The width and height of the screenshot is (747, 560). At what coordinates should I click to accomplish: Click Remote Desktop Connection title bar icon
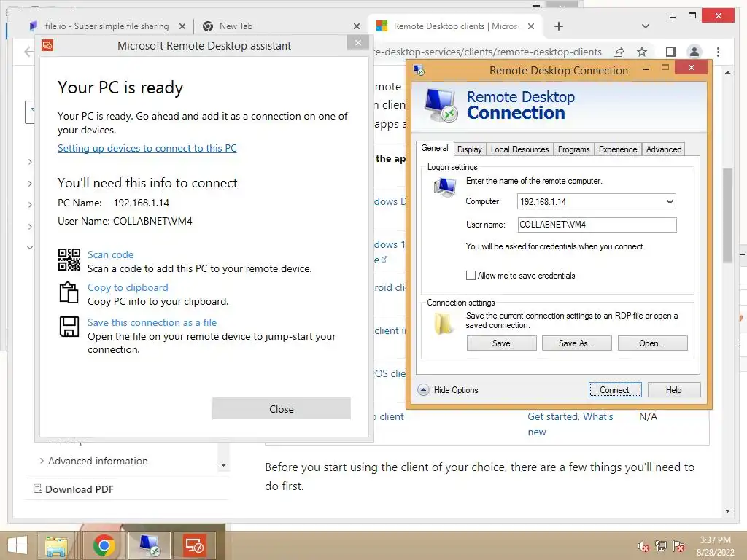(x=419, y=71)
